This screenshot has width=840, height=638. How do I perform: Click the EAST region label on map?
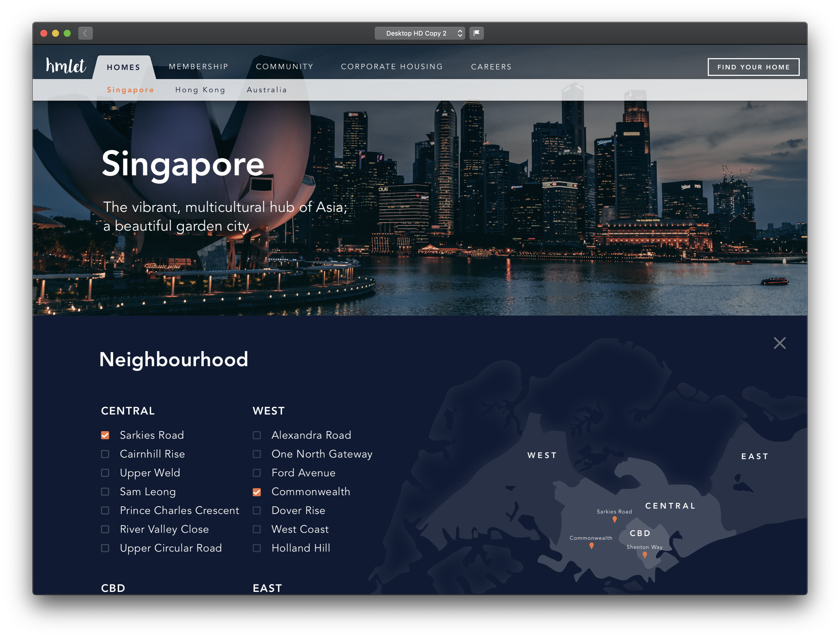coord(754,456)
